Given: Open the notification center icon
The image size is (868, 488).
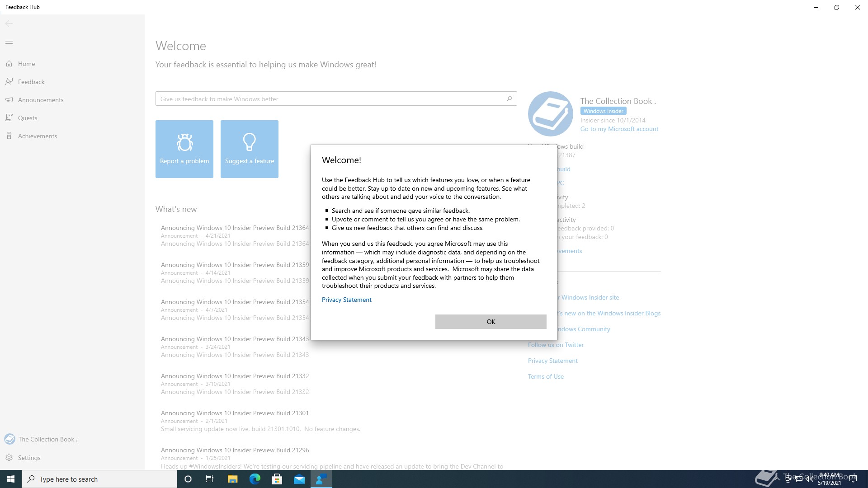Looking at the screenshot, I should 853,479.
